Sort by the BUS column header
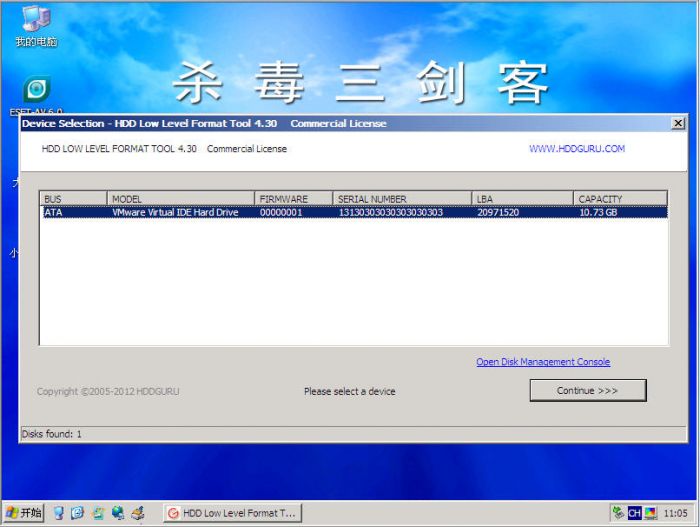 [73, 199]
